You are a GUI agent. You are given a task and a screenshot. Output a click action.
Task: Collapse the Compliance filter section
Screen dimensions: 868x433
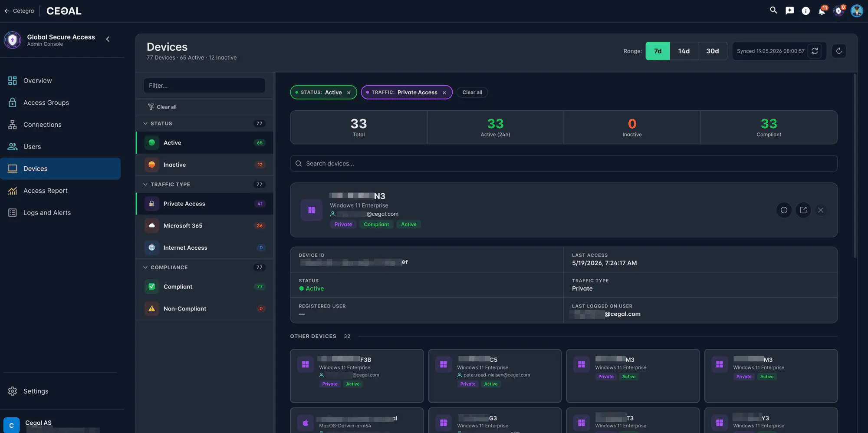pyautogui.click(x=204, y=268)
